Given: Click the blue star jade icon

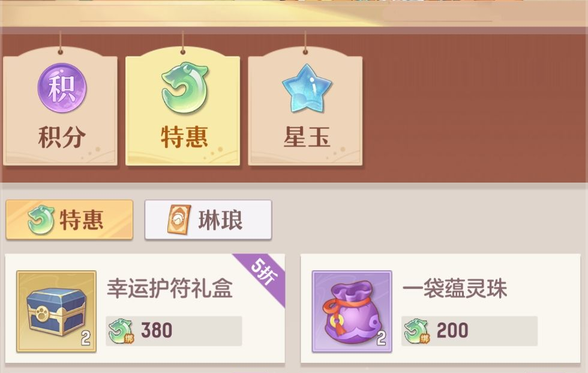Looking at the screenshot, I should coord(307,88).
